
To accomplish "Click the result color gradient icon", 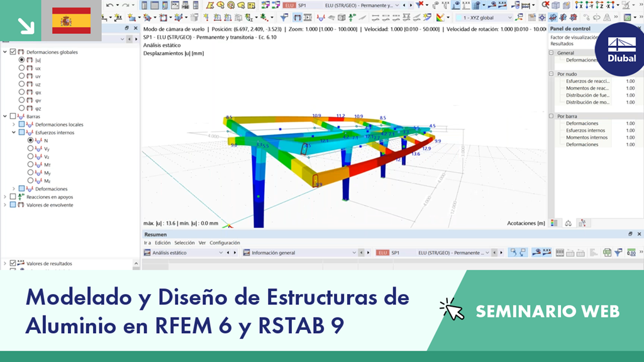I will tap(440, 18).
